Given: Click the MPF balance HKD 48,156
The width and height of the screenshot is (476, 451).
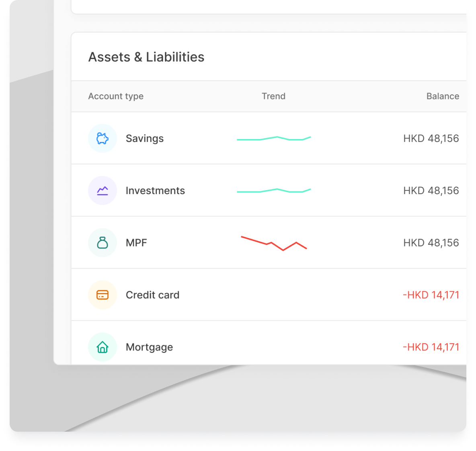Looking at the screenshot, I should pos(431,243).
